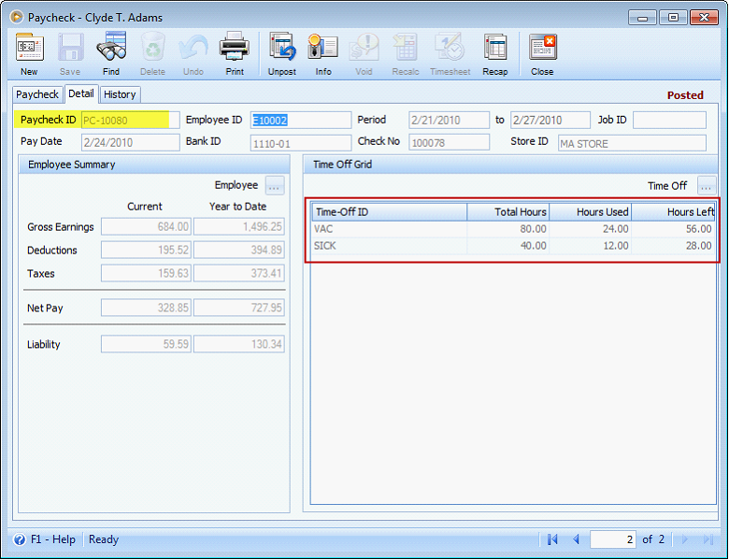The width and height of the screenshot is (729, 560).
Task: Open the Recap report icon
Action: [494, 53]
